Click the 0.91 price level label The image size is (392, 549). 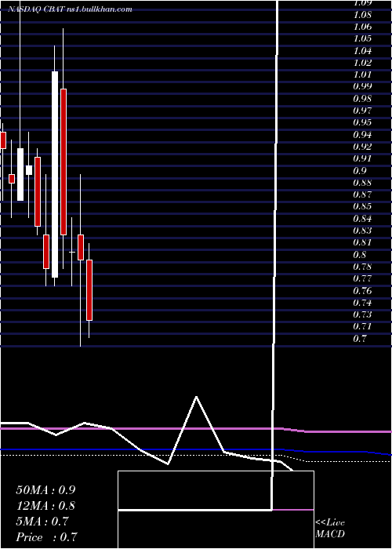pyautogui.click(x=362, y=159)
